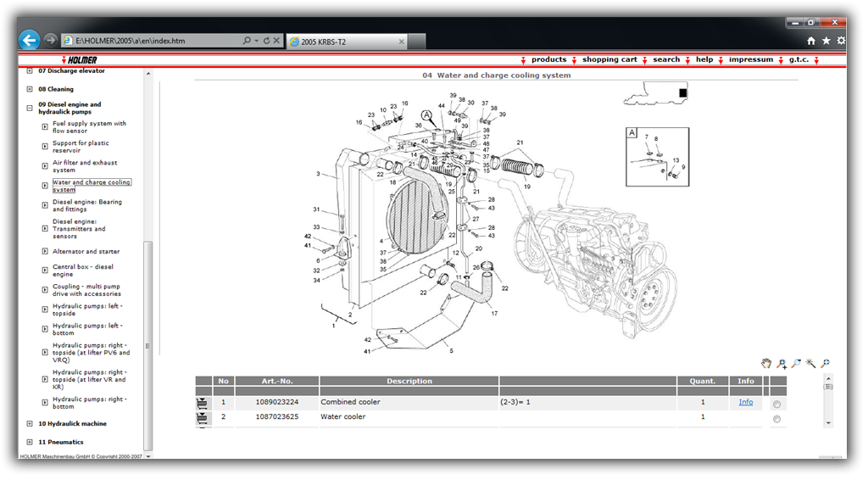Close the 2005 KRBS-T2 tab
Screen dimensions: 868x480
point(401,42)
